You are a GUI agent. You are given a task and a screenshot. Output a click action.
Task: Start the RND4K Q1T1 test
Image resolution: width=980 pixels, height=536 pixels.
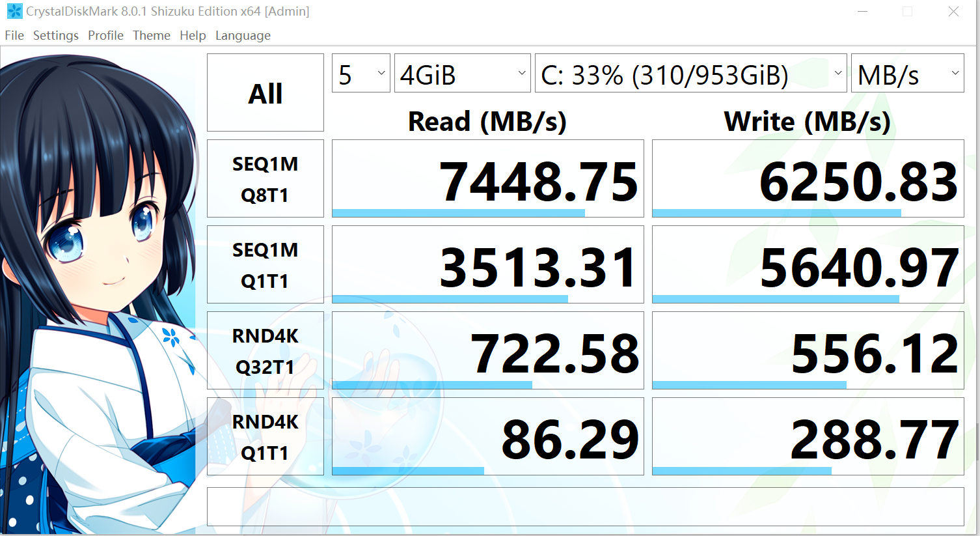click(x=265, y=435)
